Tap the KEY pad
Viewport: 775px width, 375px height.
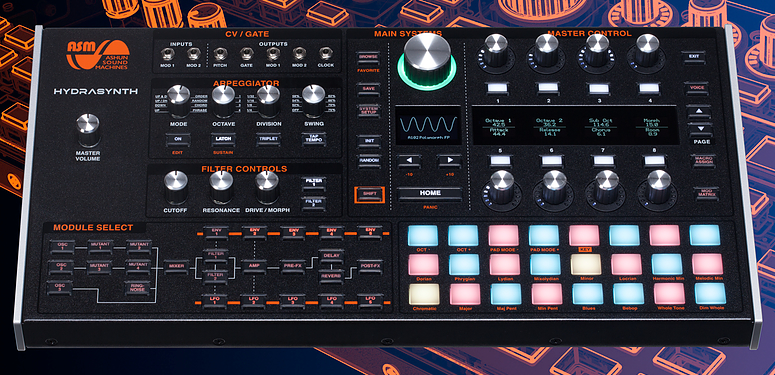tap(584, 236)
